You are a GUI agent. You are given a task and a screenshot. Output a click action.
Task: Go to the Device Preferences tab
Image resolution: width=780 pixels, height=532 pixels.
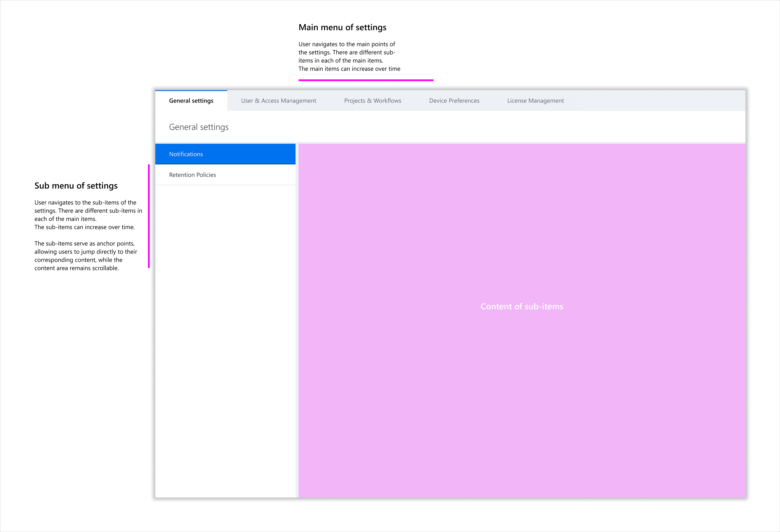click(454, 101)
